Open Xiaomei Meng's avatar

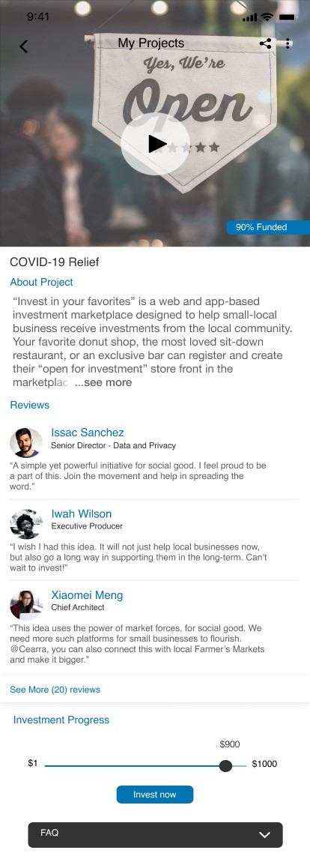(x=26, y=605)
